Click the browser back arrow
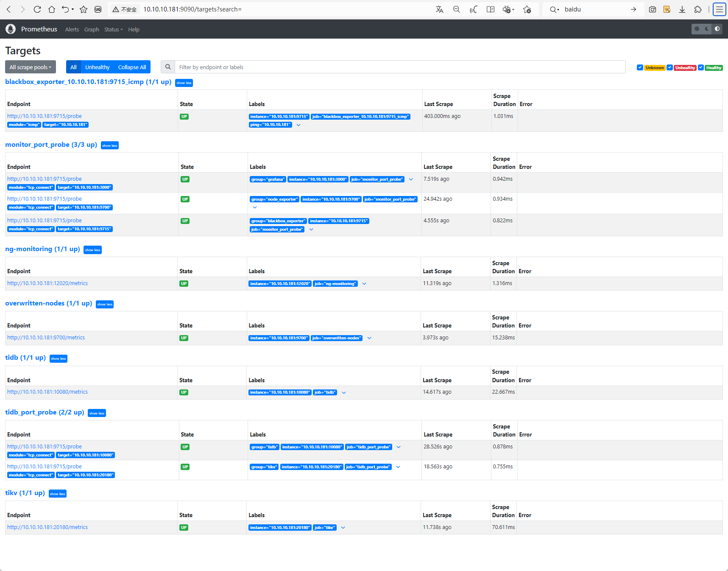Image resolution: width=728 pixels, height=571 pixels. [8, 9]
